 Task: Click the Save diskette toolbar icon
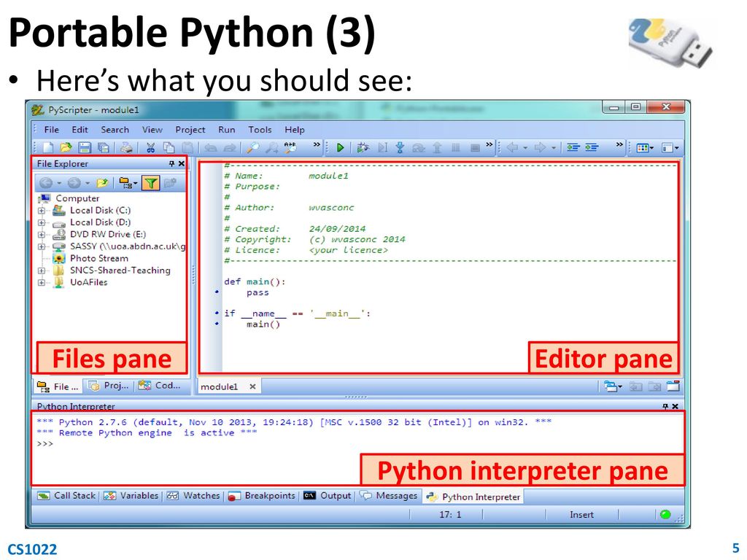(84, 147)
